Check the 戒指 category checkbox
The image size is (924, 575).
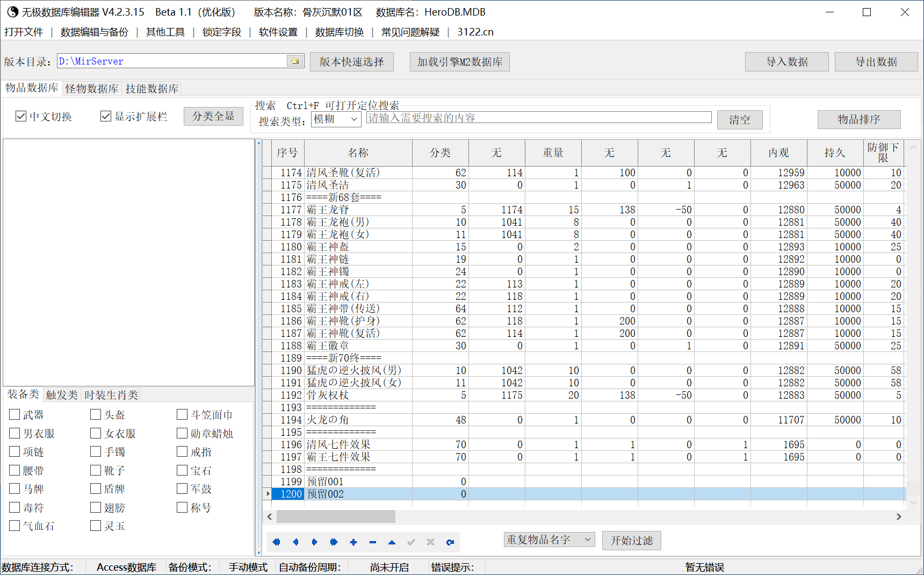(x=182, y=451)
